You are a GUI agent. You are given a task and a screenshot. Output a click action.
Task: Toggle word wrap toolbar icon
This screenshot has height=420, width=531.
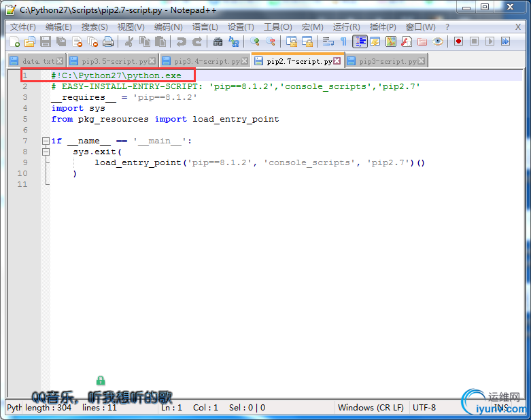328,41
